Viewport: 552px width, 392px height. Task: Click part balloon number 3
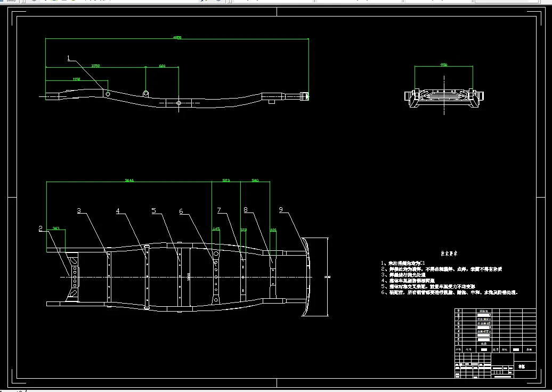tap(79, 210)
